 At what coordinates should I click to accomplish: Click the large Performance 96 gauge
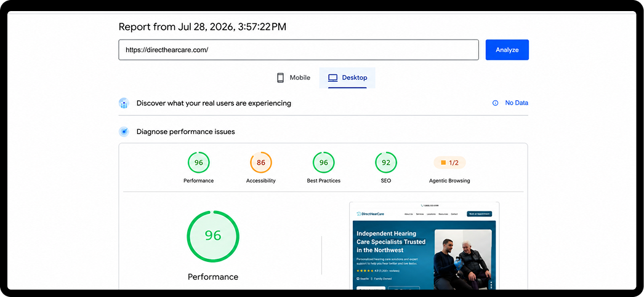pos(213,236)
